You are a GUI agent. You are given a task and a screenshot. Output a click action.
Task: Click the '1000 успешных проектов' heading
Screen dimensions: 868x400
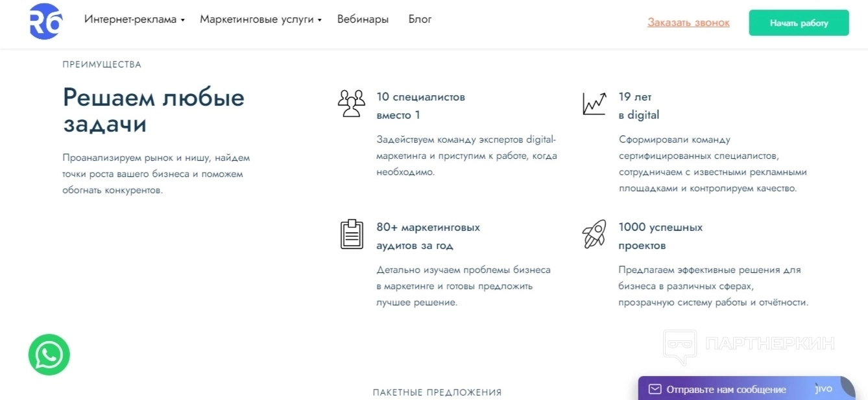pos(660,237)
